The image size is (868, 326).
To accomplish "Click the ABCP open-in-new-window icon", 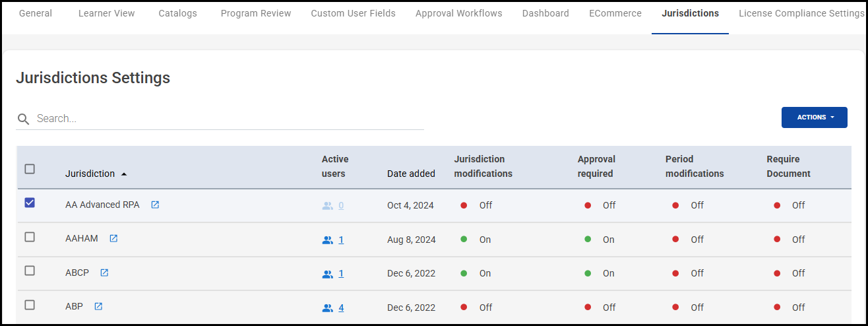I will coord(104,273).
